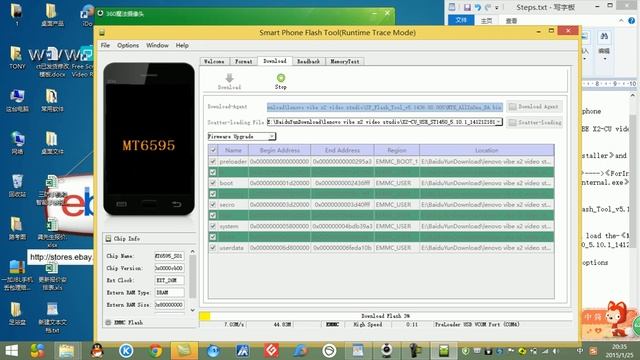Toggle checkbox in green row below boot
This screenshot has height=360, width=640.
(x=213, y=194)
